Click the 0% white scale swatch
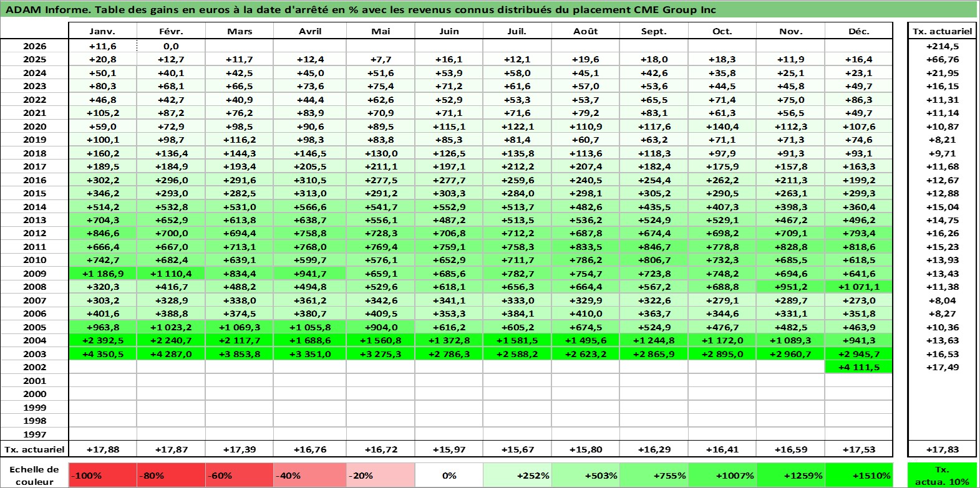The width and height of the screenshot is (980, 488). tap(449, 475)
